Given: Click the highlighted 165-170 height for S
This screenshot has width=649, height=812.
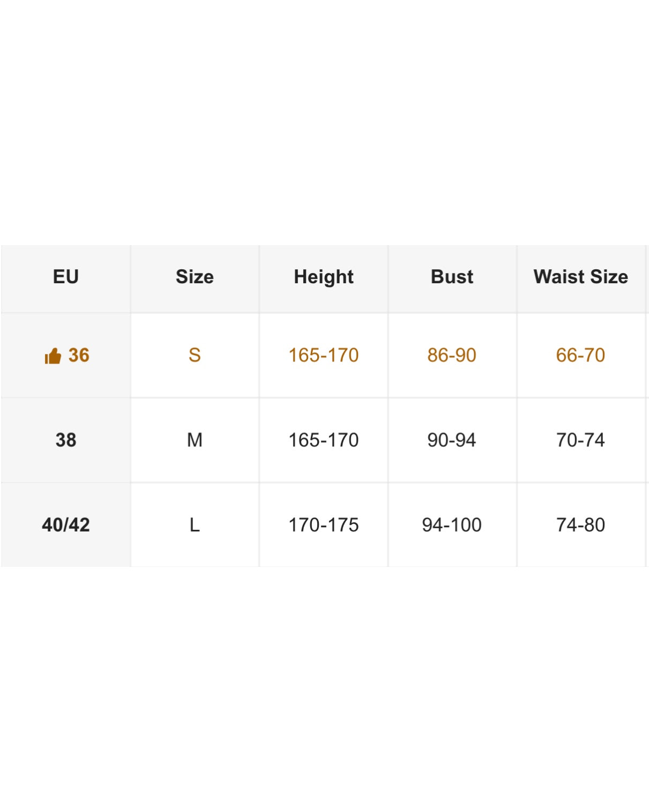Looking at the screenshot, I should pos(324,355).
